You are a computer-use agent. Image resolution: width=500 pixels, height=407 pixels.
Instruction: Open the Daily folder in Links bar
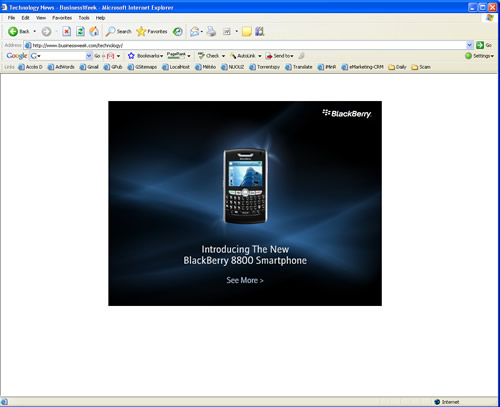(x=397, y=67)
